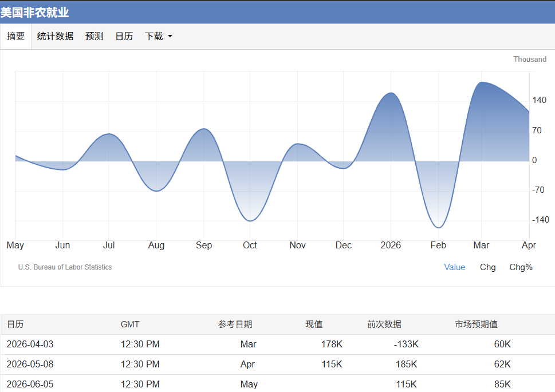555x392 pixels.
Task: Click the 2026-05-08 calendar row date
Action: point(30,365)
